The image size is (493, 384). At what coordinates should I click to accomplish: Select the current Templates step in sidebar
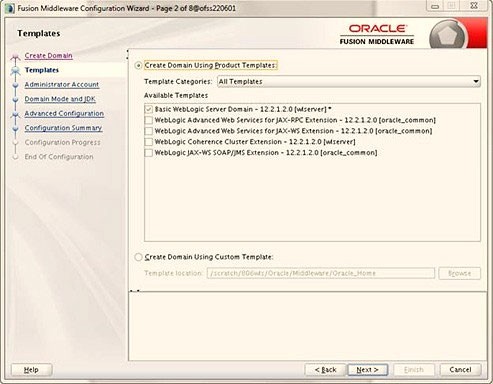coord(42,70)
